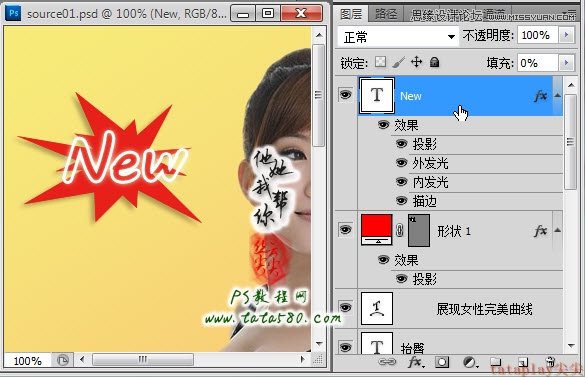585x377 pixels.
Task: Create new fill or adjustment layer
Action: click(470, 362)
